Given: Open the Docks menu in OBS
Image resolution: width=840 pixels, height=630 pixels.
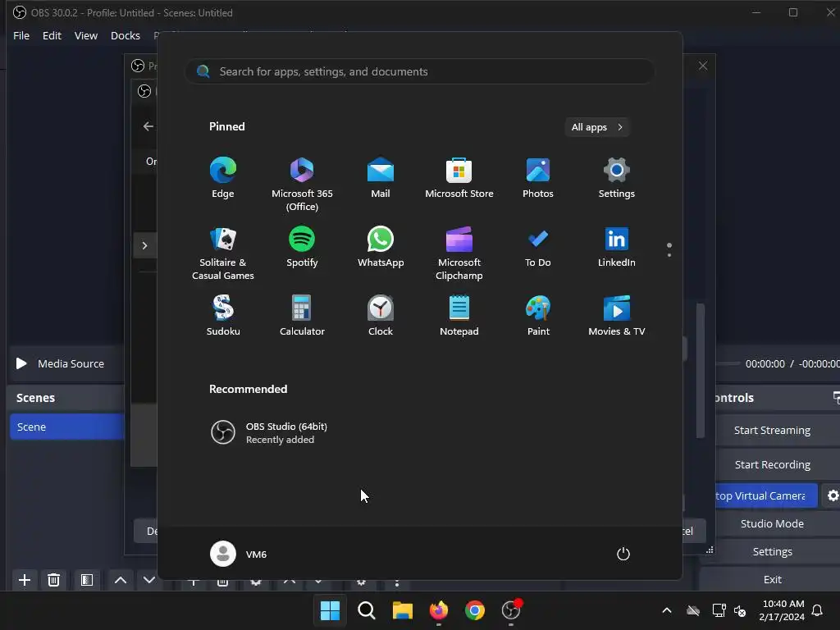Looking at the screenshot, I should [x=126, y=35].
